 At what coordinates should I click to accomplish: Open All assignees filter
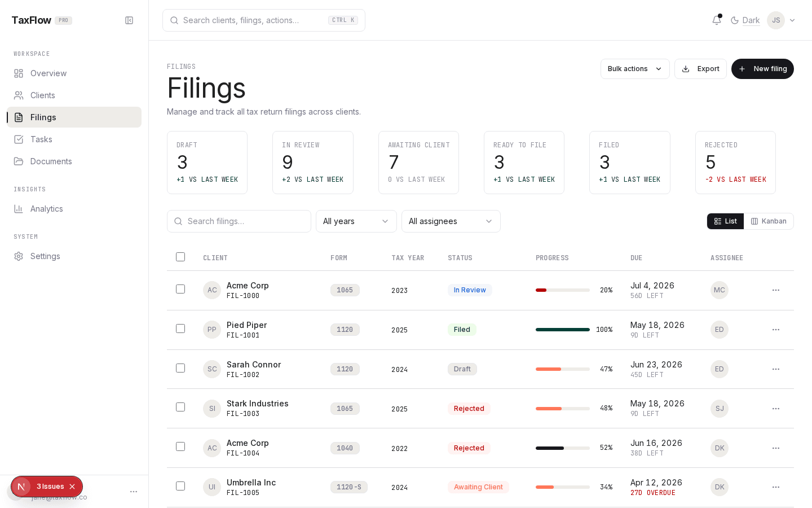click(x=451, y=221)
